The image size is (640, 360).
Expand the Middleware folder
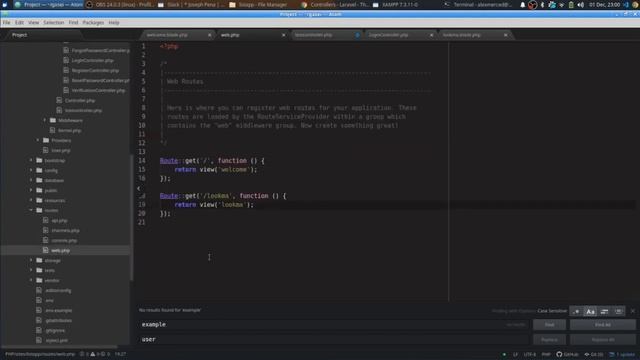45,120
